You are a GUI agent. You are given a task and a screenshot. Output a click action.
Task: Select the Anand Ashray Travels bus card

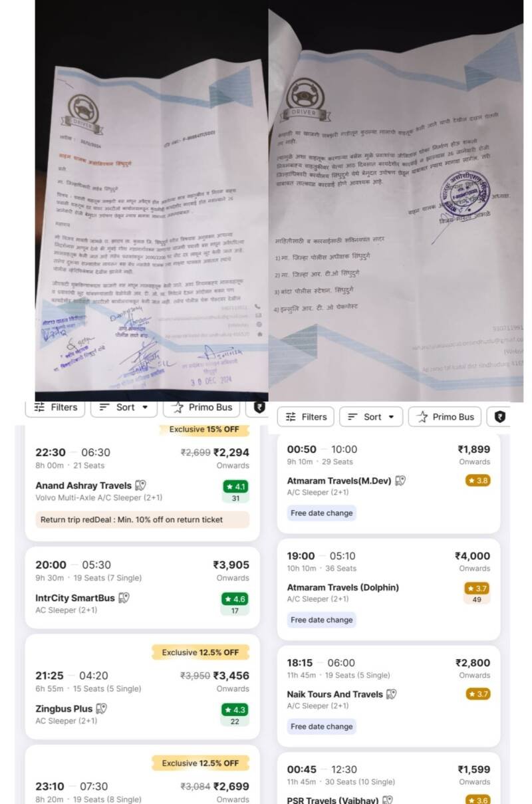[142, 481]
